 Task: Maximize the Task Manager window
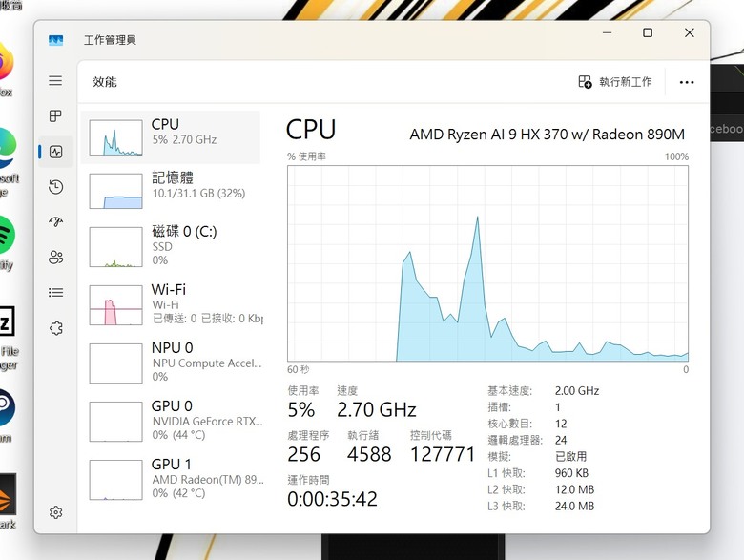coord(648,32)
